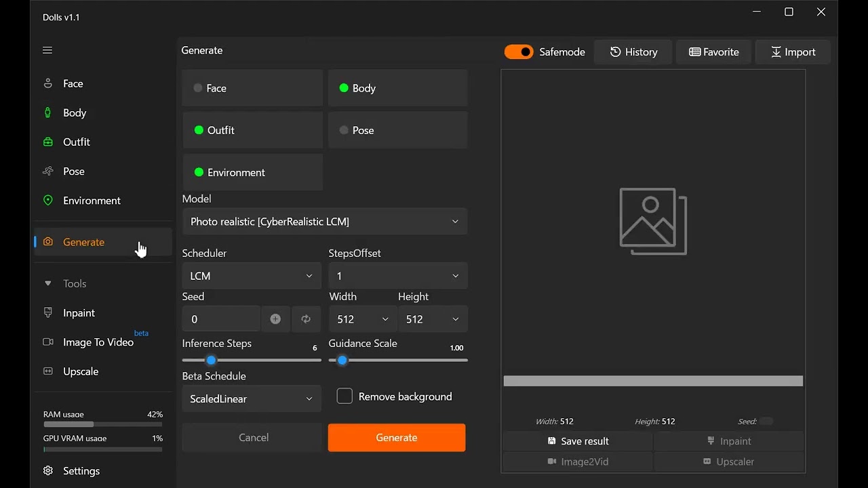Image resolution: width=868 pixels, height=488 pixels.
Task: Click the Save result button
Action: tap(578, 441)
